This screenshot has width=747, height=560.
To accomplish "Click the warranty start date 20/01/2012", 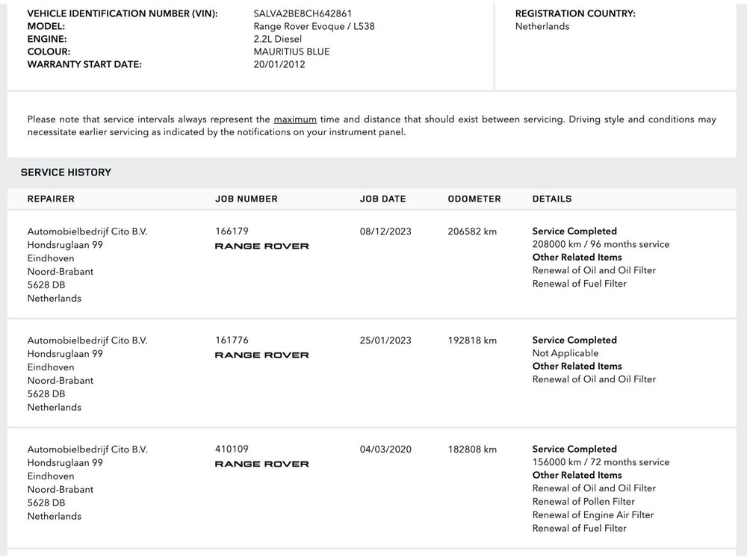I will pos(279,64).
